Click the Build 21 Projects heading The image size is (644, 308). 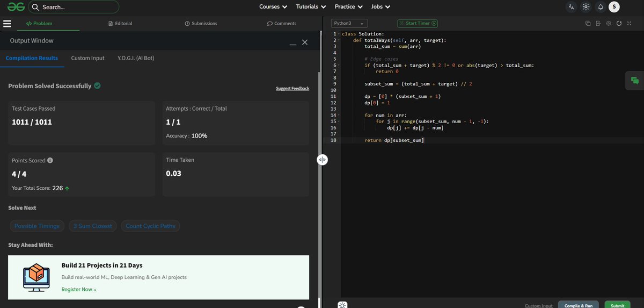click(x=102, y=266)
